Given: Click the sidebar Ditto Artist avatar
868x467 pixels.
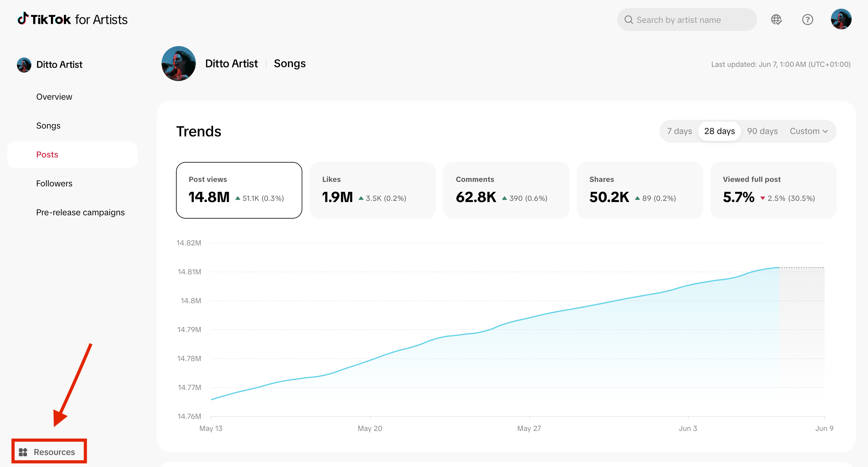Looking at the screenshot, I should [24, 65].
